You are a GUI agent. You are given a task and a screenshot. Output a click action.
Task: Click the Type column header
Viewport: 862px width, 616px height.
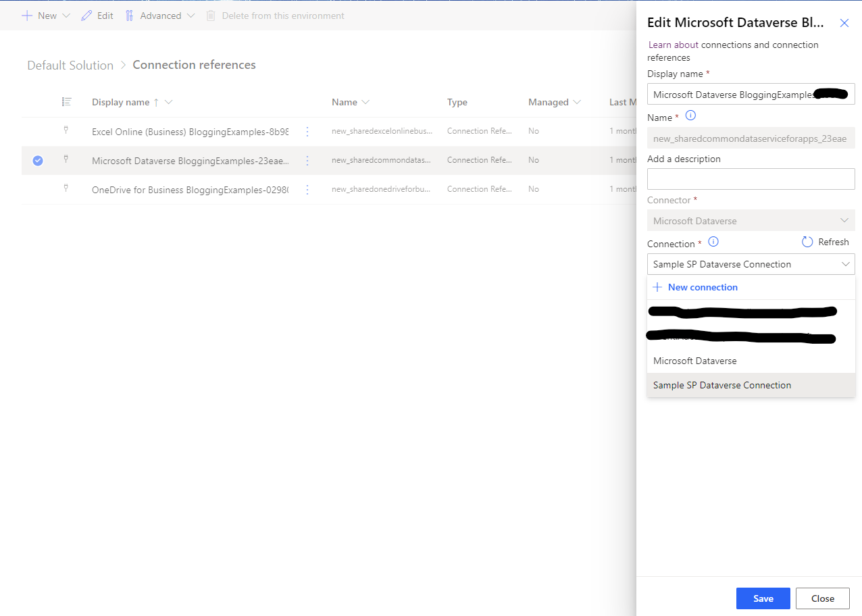pos(457,102)
